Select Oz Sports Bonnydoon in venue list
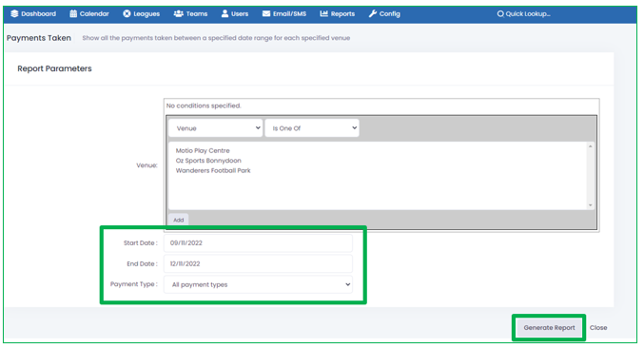This screenshot has height=348, width=644. pos(208,161)
